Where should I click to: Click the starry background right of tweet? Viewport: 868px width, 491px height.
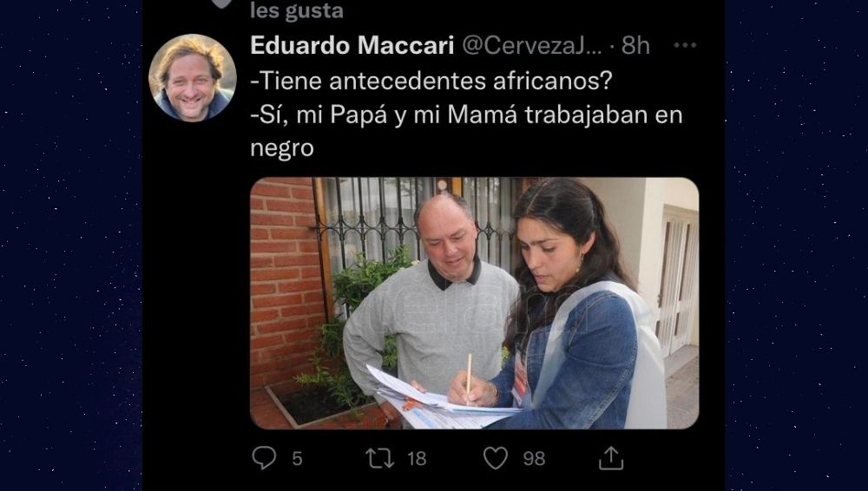(797, 245)
